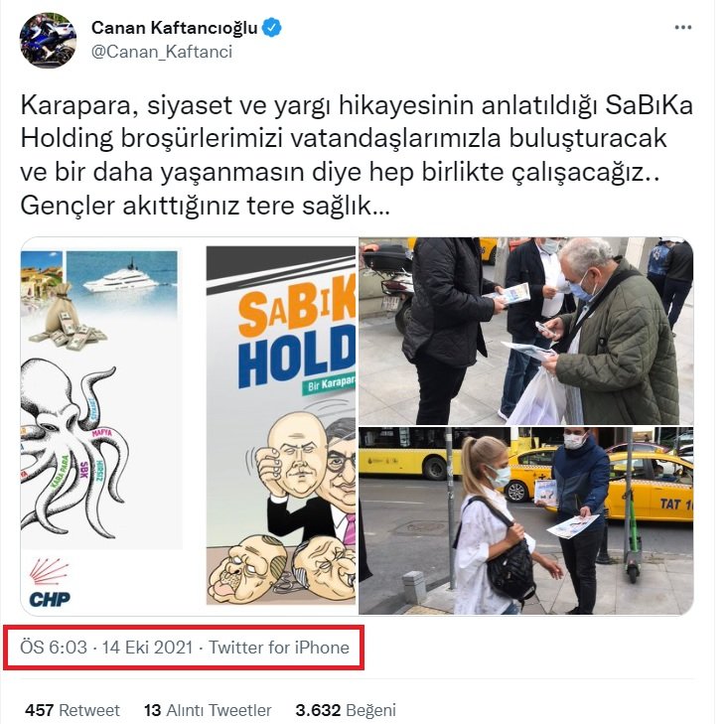Open the SaBıKa Holding brochure cover image

(281, 425)
